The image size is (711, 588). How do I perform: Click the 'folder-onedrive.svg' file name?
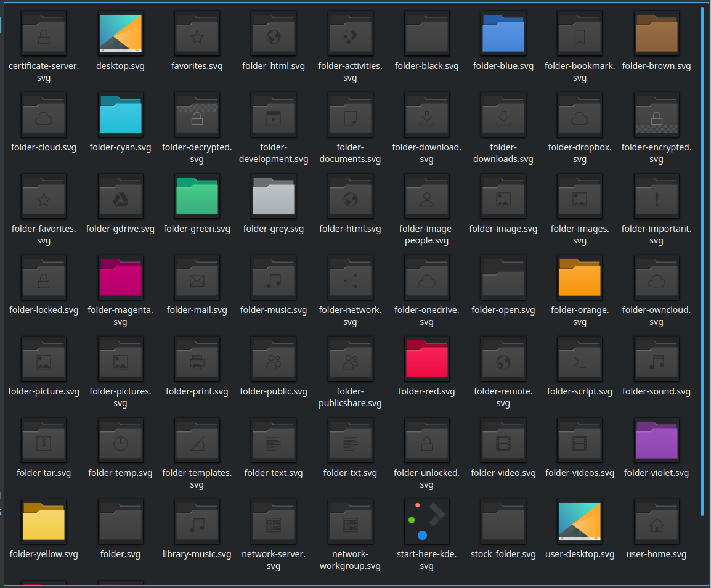(427, 316)
